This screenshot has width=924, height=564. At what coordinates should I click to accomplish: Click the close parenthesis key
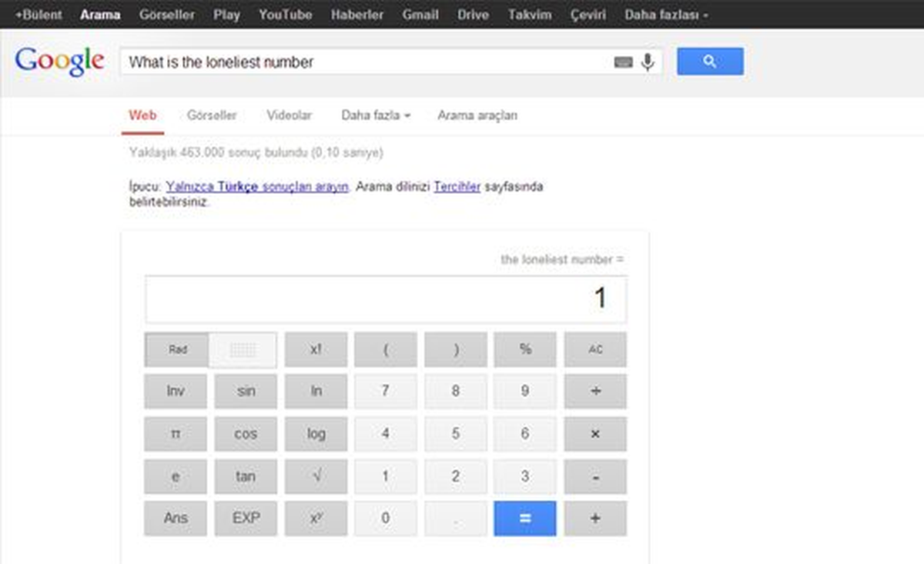[456, 349]
